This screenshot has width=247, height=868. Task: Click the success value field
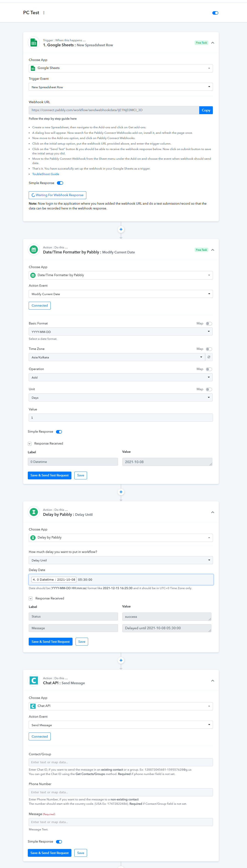[x=167, y=617]
